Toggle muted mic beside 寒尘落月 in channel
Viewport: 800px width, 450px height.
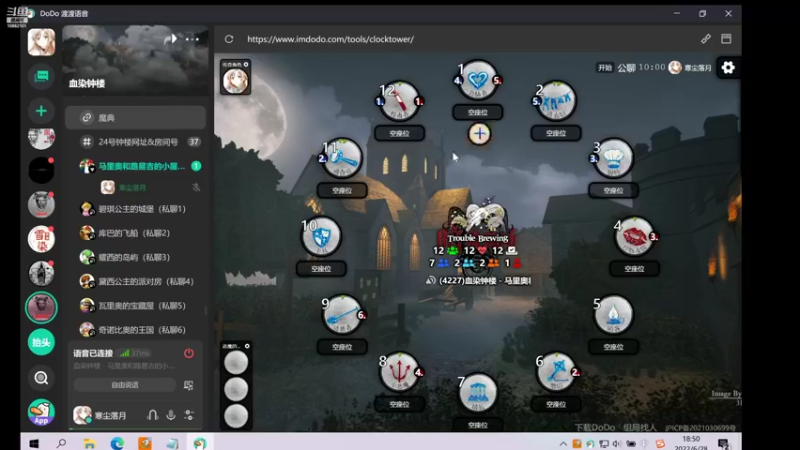(x=196, y=188)
